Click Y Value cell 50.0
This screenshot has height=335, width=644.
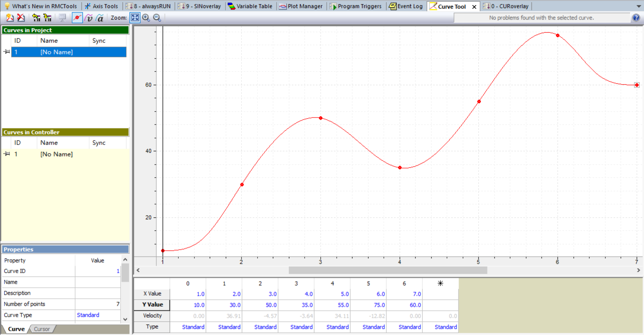tap(260, 305)
